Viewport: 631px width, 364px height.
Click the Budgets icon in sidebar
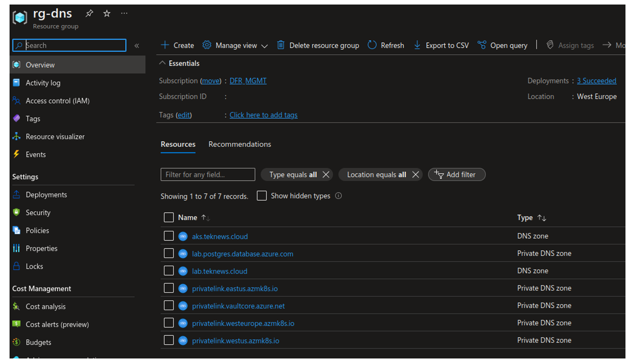17,342
